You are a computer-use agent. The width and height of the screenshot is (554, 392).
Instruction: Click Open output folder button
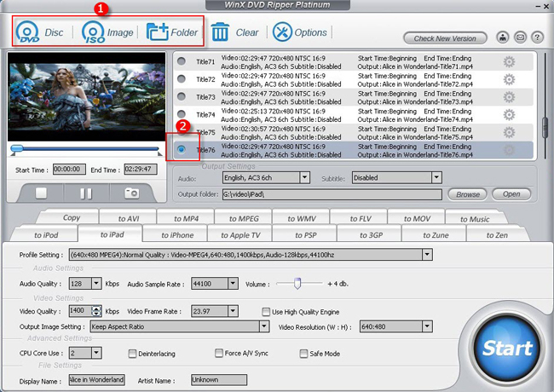point(511,194)
